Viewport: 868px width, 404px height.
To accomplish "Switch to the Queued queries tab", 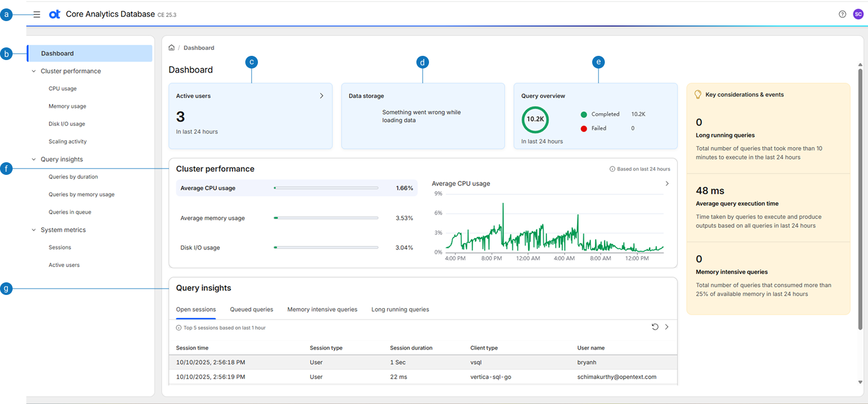I will [251, 310].
